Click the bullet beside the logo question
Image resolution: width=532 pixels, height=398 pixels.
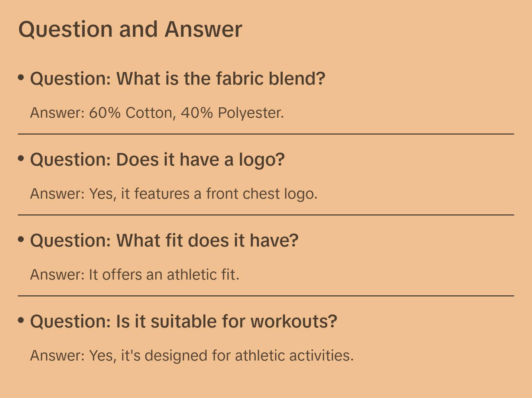[x=21, y=159]
